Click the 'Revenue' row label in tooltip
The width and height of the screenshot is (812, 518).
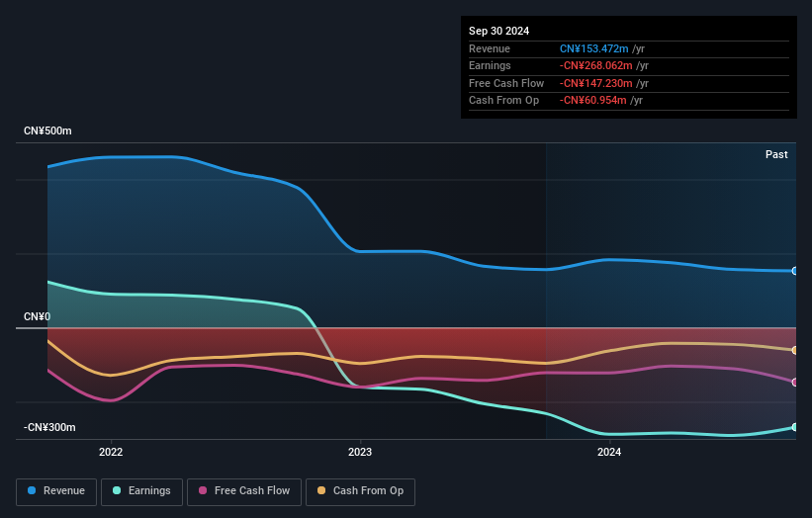490,48
